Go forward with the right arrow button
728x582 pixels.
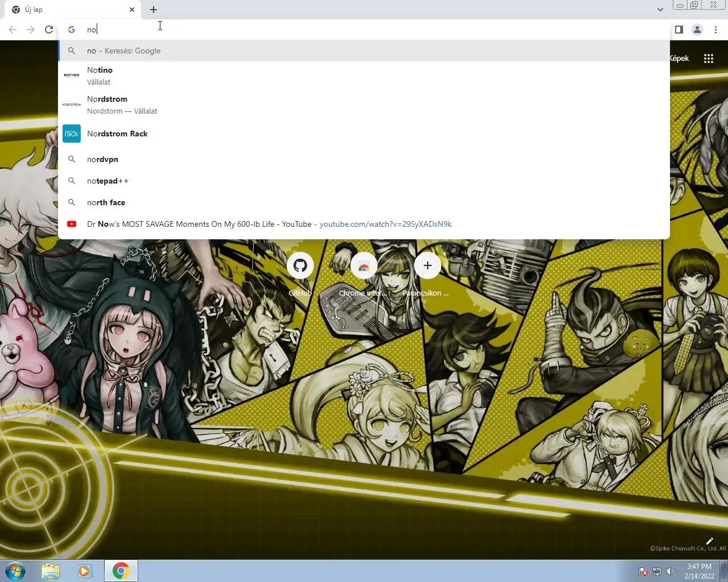click(x=31, y=30)
